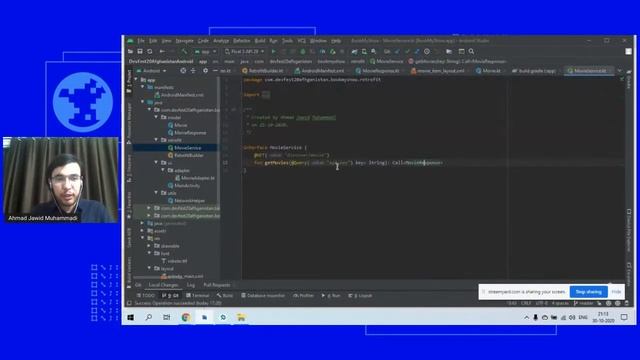640x360 pixels.
Task: Select NetworkHelper in project tree
Action: [x=187, y=201]
